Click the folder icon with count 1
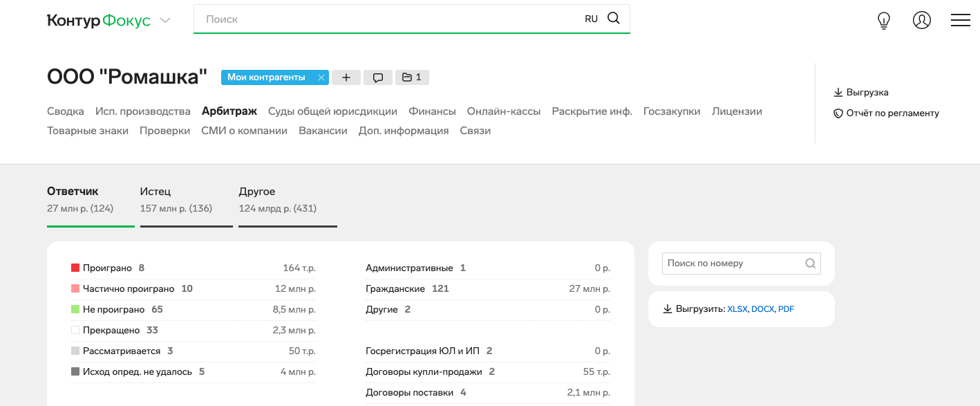The height and width of the screenshot is (406, 980). 412,77
